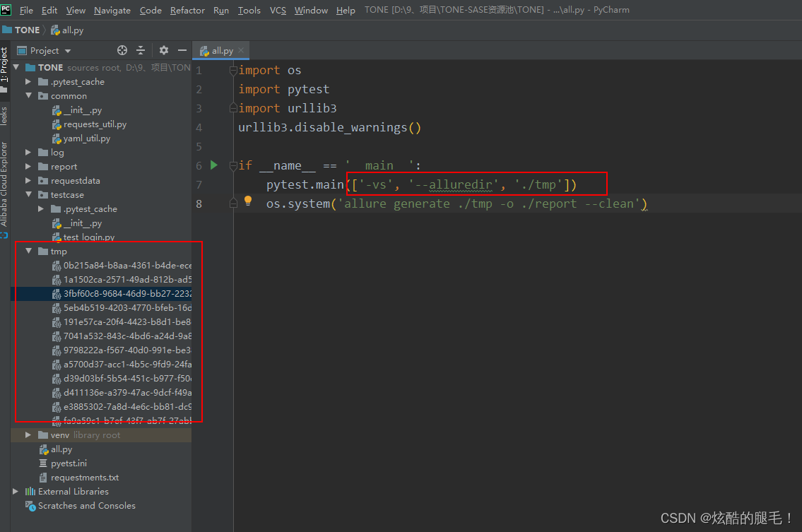This screenshot has height=532, width=802.
Task: Open the View menu
Action: (76, 10)
